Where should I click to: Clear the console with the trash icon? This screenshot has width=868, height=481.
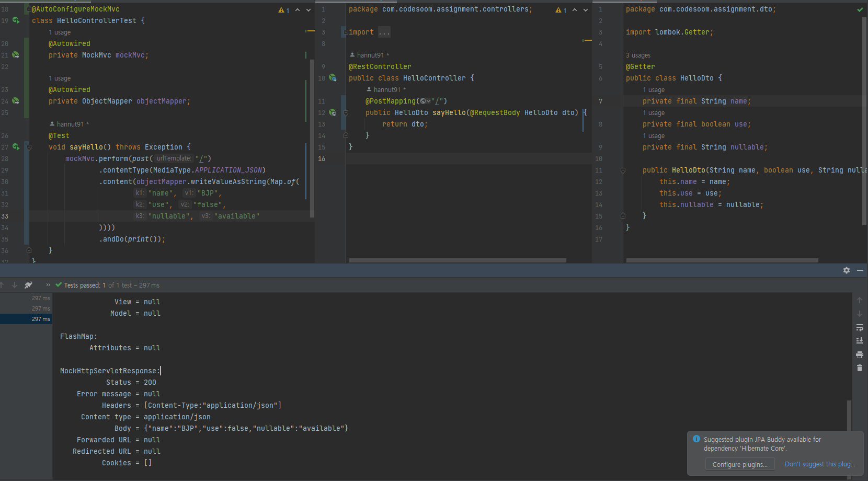click(860, 368)
